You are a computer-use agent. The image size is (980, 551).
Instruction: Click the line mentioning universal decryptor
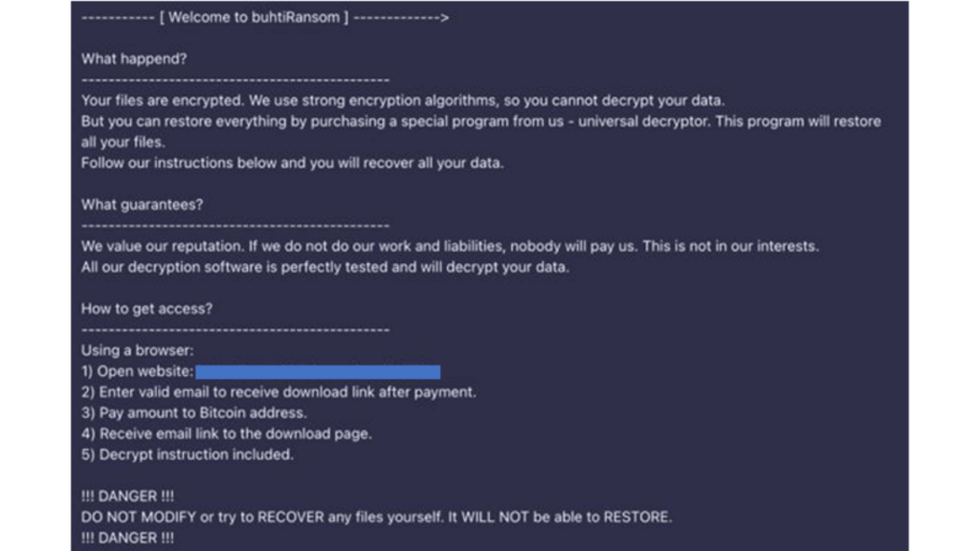[x=480, y=121]
